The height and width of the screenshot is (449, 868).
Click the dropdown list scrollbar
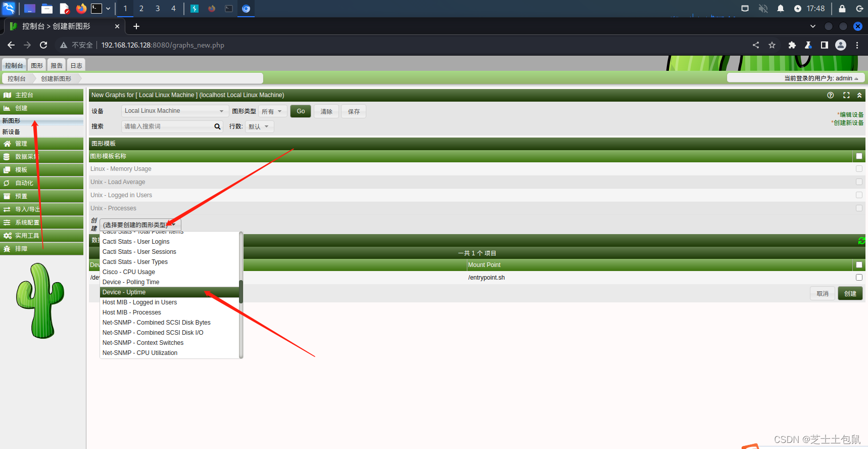(241, 291)
